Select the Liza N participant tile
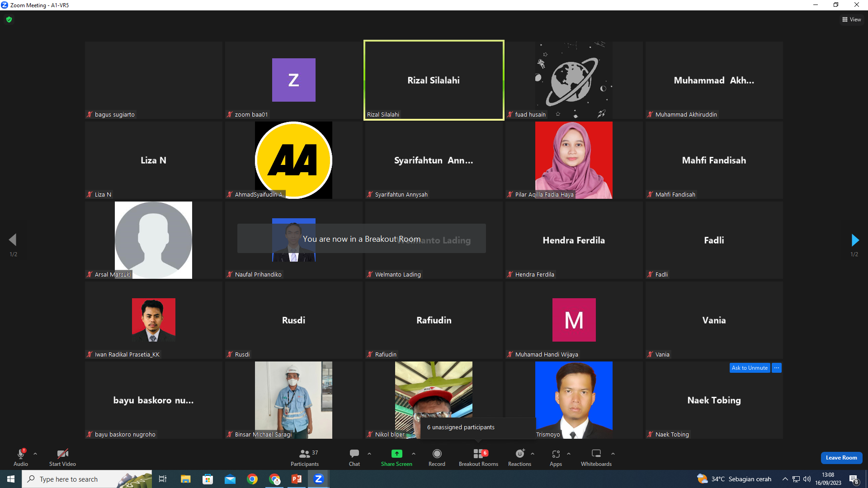 [154, 160]
